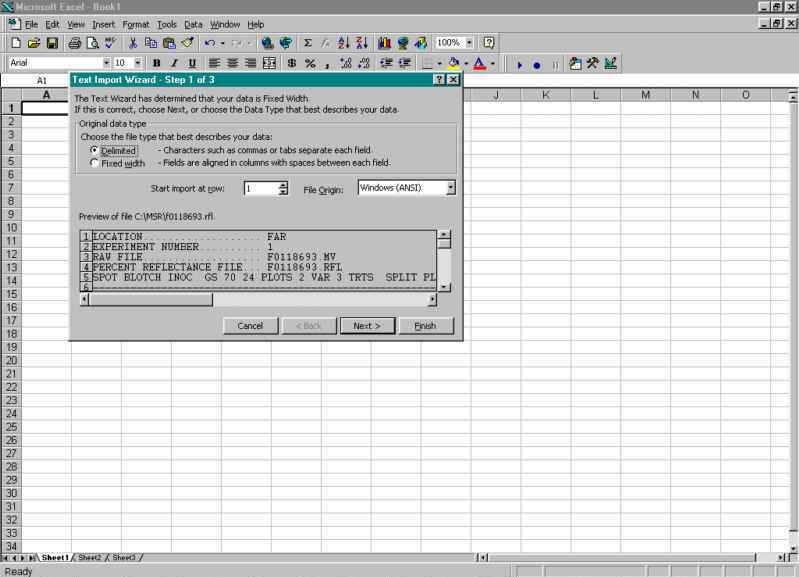Select the Delimited radio option

[x=94, y=150]
